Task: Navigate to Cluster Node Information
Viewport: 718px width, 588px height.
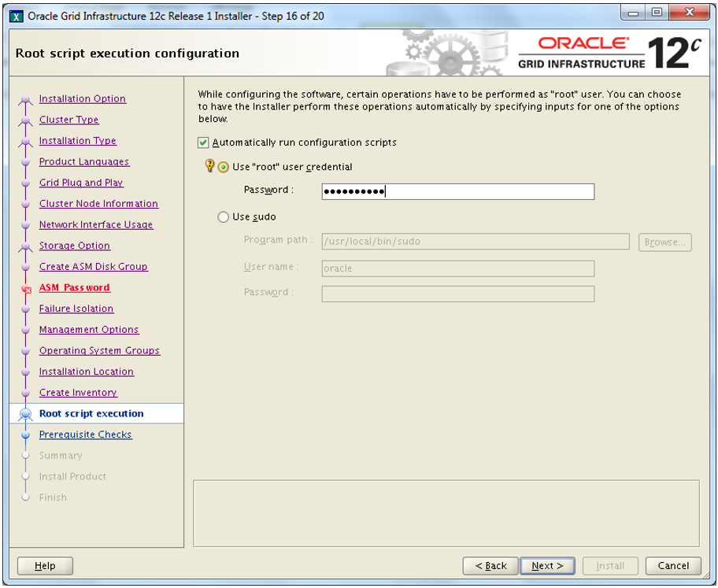Action: point(98,204)
